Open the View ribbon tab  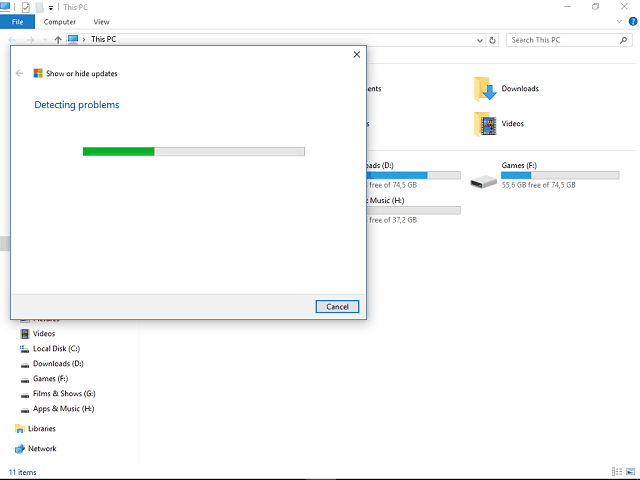(x=101, y=22)
